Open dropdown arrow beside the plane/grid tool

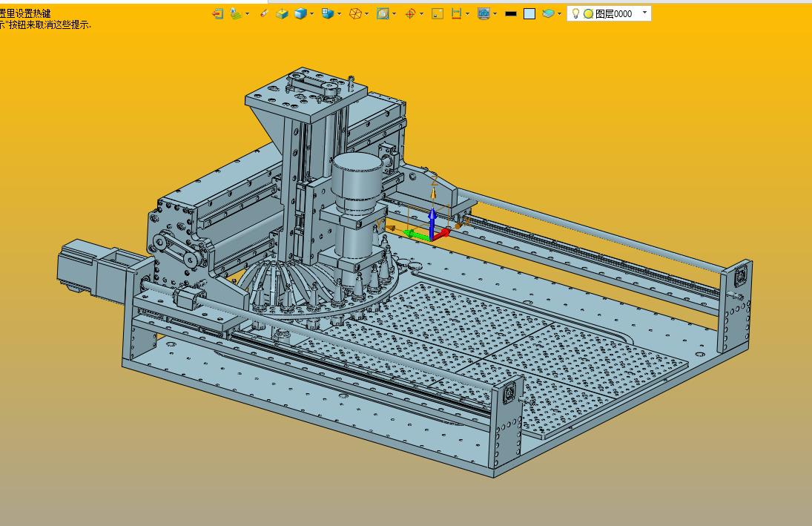(x=247, y=14)
